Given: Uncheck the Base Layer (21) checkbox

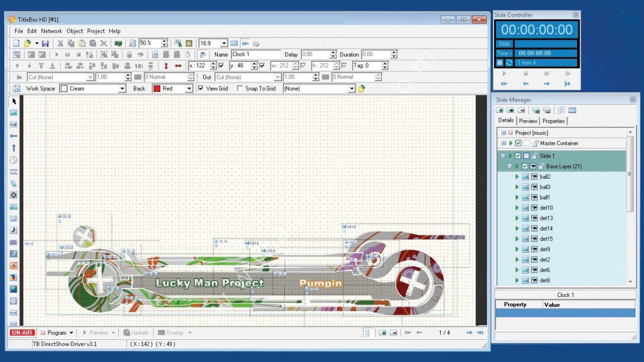Looking at the screenshot, I should 525,167.
